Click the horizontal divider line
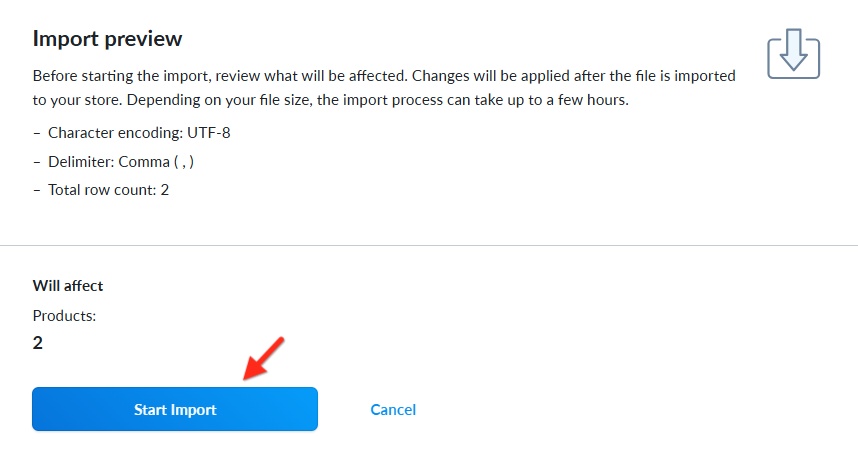858x472 pixels. coord(429,245)
